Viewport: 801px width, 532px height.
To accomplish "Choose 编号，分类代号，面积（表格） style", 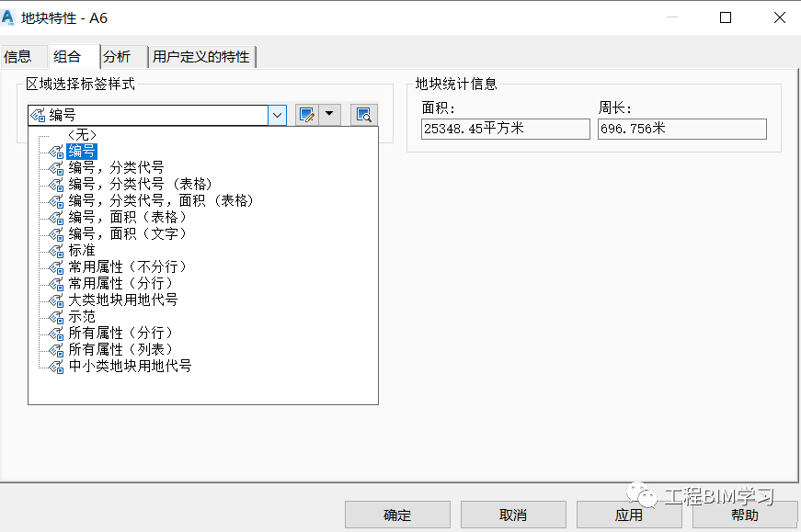I will click(161, 200).
